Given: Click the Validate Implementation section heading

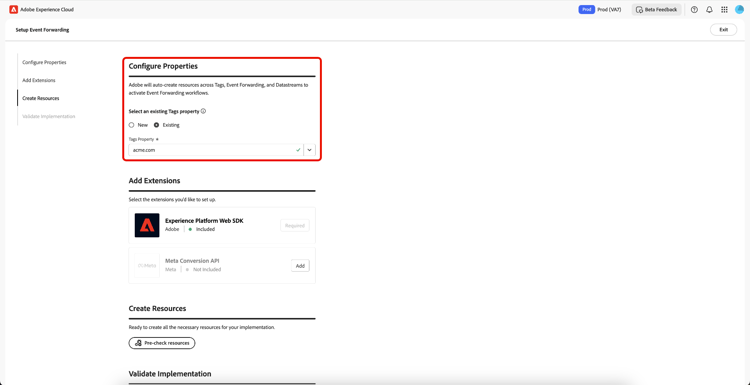Looking at the screenshot, I should [x=170, y=374].
